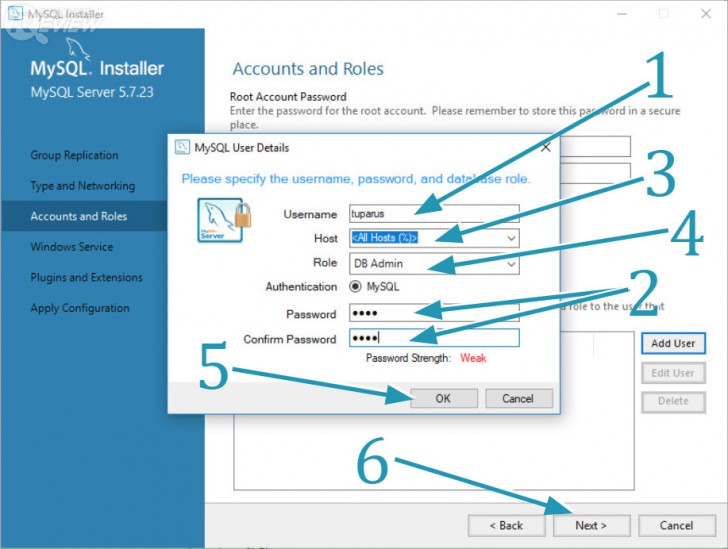Click the MySQL Server 5.7.23 version text

tap(92, 92)
